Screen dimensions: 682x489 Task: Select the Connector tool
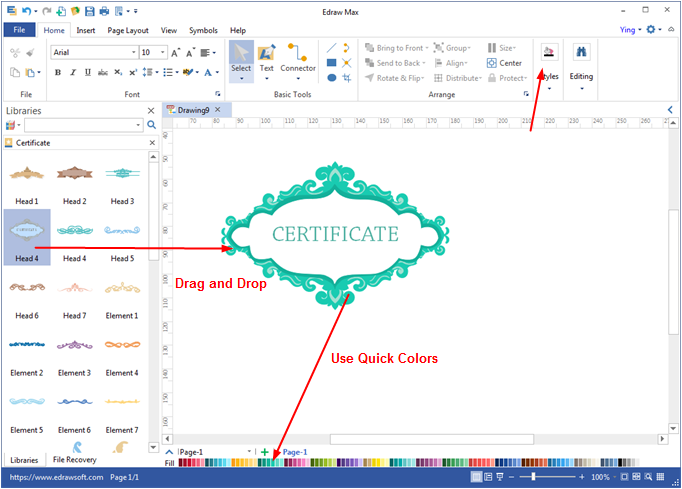coord(298,59)
